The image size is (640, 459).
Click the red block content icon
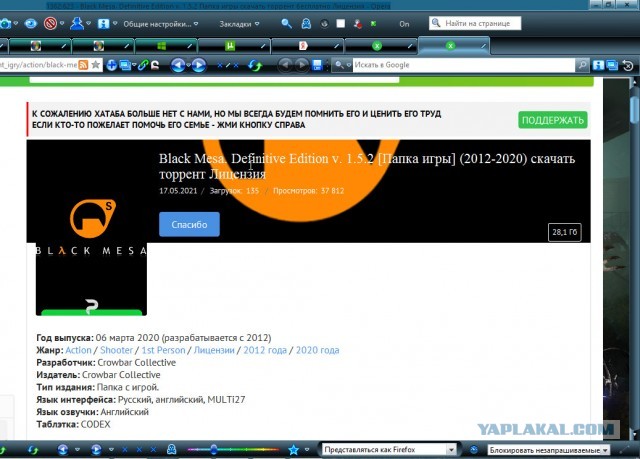50,24
